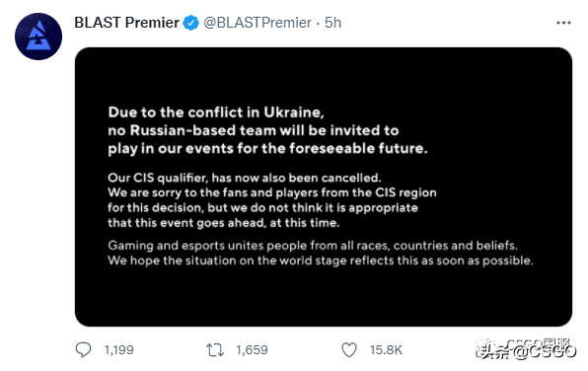
Task: Click the 'foreseeable future' headline line
Action: tap(267, 149)
